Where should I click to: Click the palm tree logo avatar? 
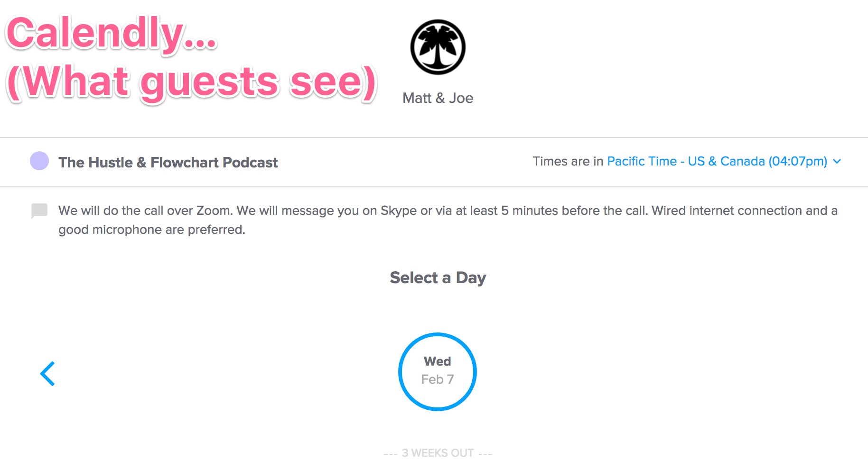[x=438, y=47]
